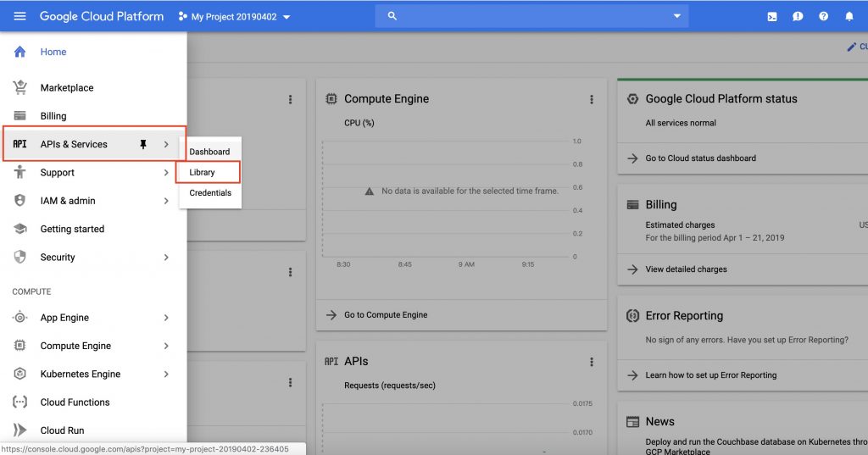Screen dimensions: 868x455
Task: Click the Billing card heading
Action: (x=661, y=204)
